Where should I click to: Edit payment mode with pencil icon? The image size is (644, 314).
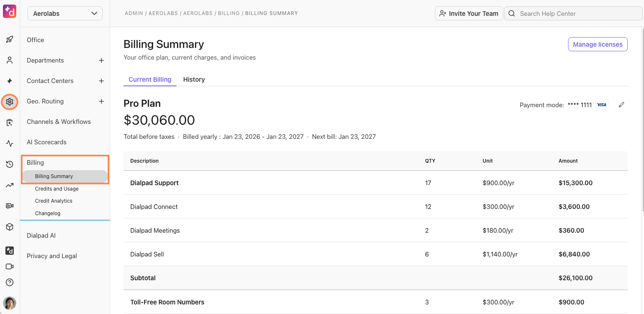[x=621, y=105]
